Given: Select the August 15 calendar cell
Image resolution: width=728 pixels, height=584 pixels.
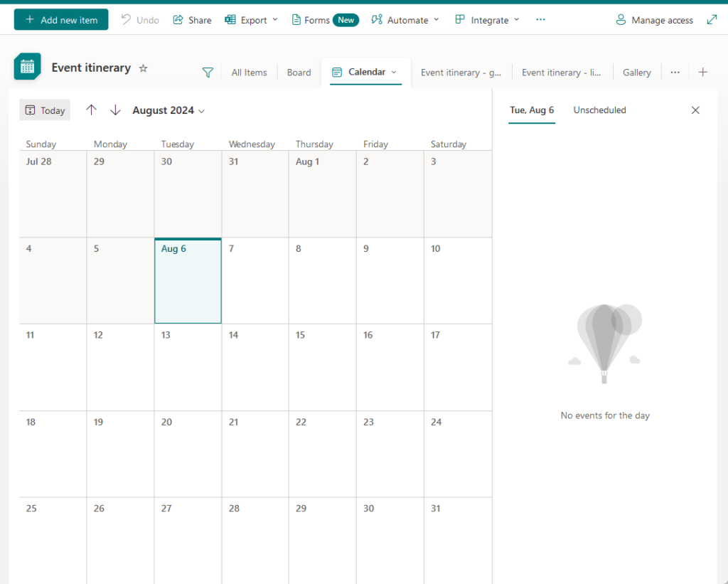Looking at the screenshot, I should [322, 367].
